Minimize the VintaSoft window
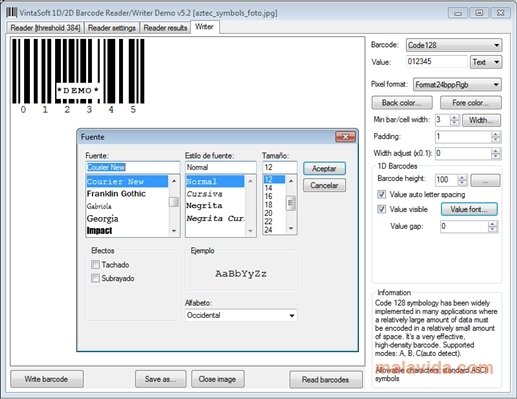The width and height of the screenshot is (517, 399). [x=458, y=13]
